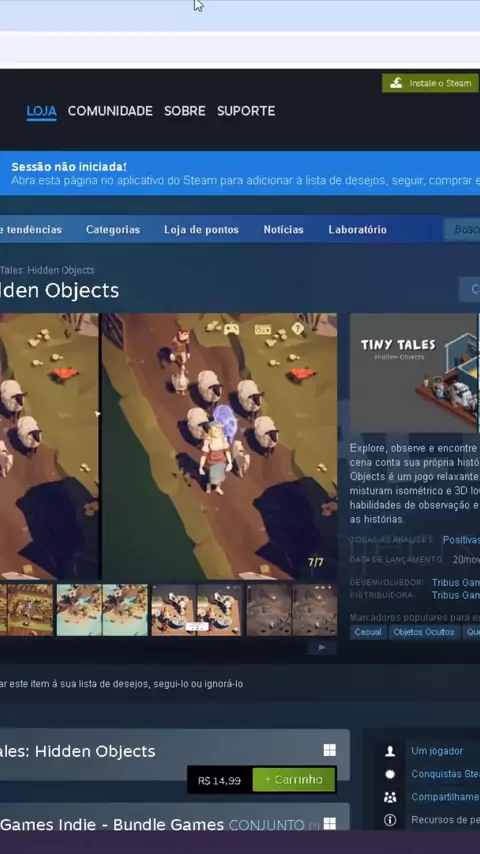This screenshot has height=854, width=480.
Task: Click the tendências tab
Action: point(31,230)
